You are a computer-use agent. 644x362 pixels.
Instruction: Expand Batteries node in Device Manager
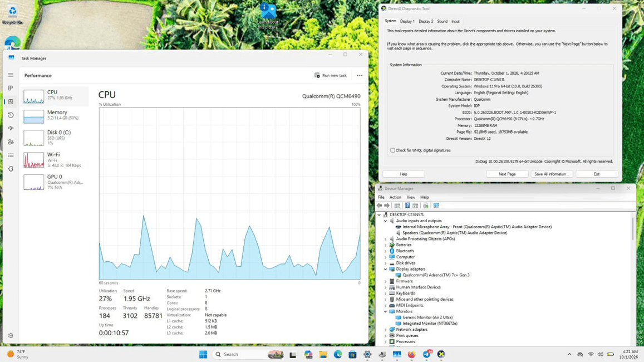coord(386,245)
